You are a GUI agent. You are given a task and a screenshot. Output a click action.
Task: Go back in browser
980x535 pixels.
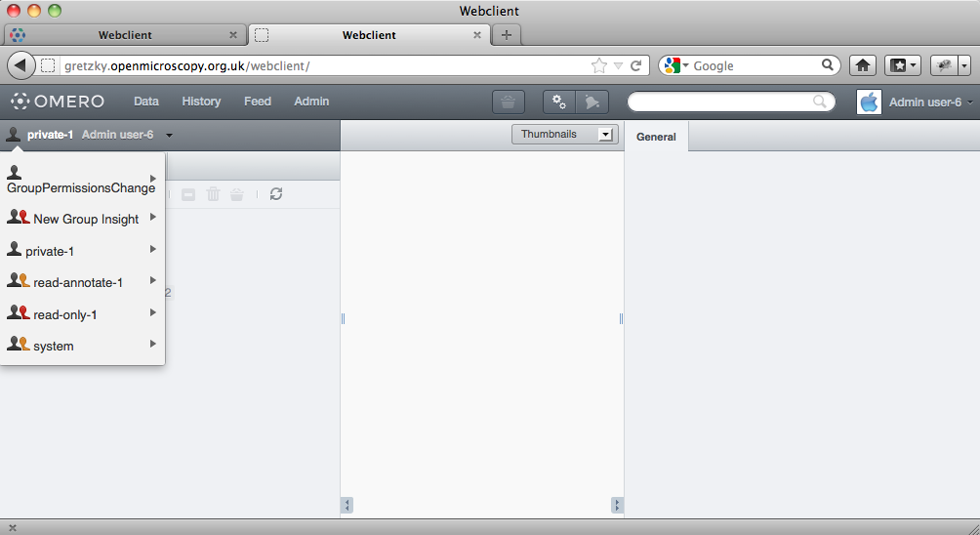point(20,65)
